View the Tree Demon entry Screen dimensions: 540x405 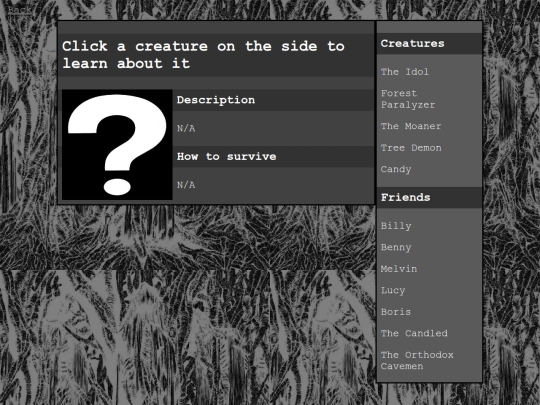point(411,148)
